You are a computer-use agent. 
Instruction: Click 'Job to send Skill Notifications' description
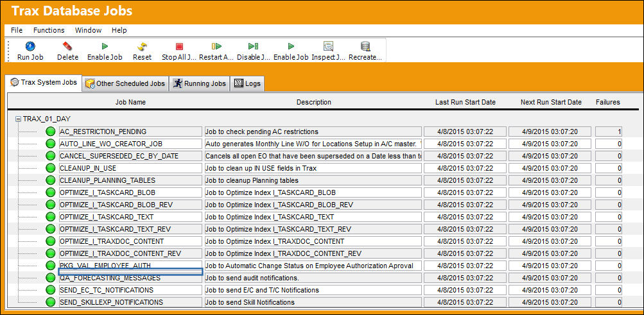pos(313,302)
